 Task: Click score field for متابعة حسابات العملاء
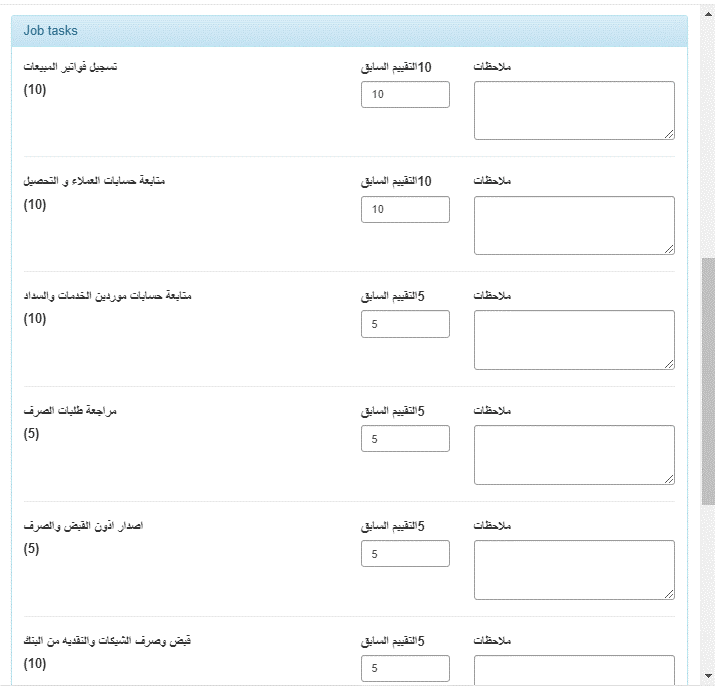(x=405, y=209)
